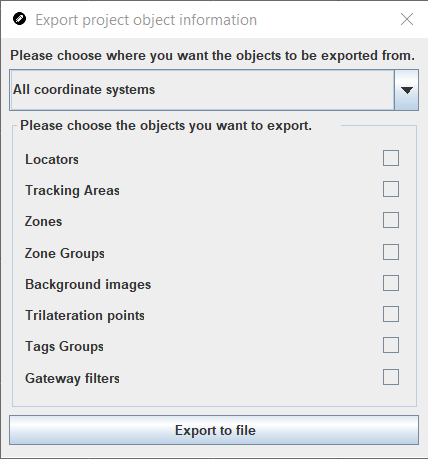Close the Export project object information dialog
Screen dimensions: 428x459
[407, 19]
